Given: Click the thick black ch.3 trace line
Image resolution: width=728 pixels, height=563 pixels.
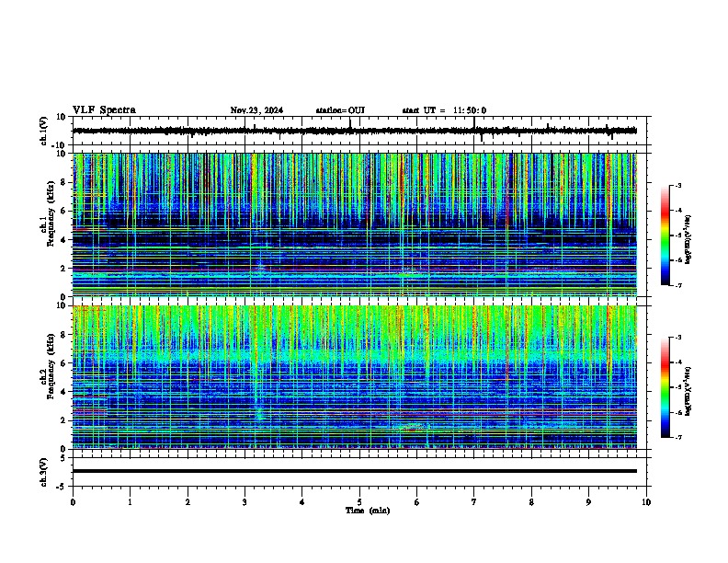Looking at the screenshot, I should tap(355, 471).
